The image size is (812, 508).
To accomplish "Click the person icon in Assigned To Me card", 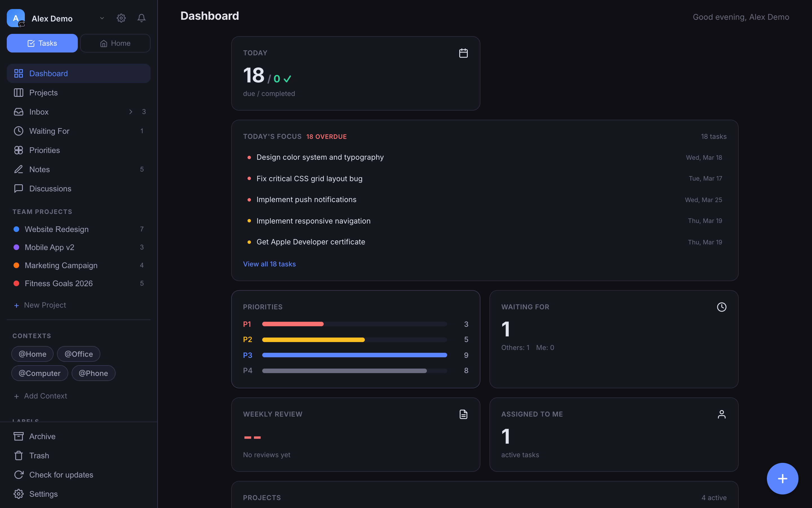I will 721,414.
